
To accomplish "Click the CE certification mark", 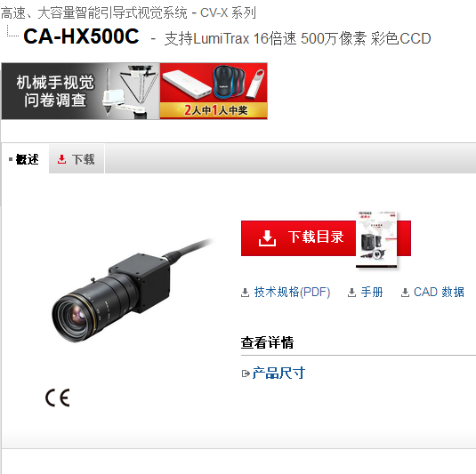I will pos(58,398).
